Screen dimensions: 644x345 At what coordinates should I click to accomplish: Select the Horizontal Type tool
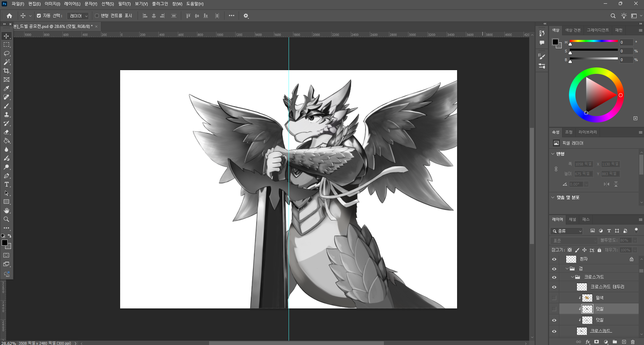point(6,184)
